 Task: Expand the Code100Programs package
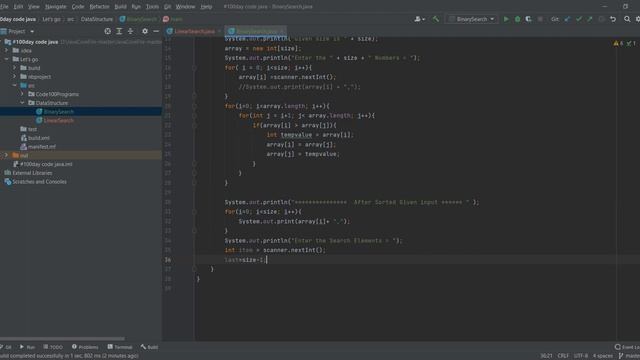click(22, 94)
